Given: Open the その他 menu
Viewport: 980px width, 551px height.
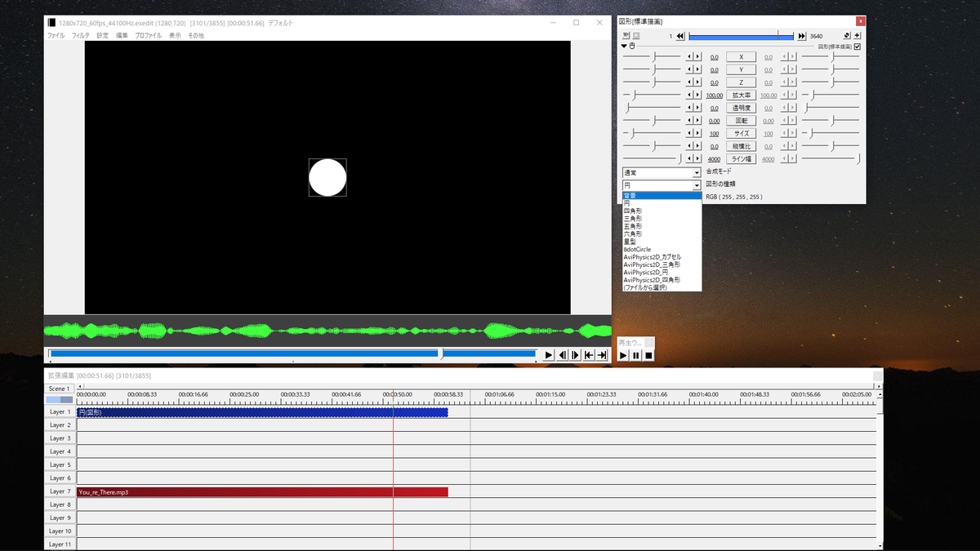Looking at the screenshot, I should pos(196,36).
